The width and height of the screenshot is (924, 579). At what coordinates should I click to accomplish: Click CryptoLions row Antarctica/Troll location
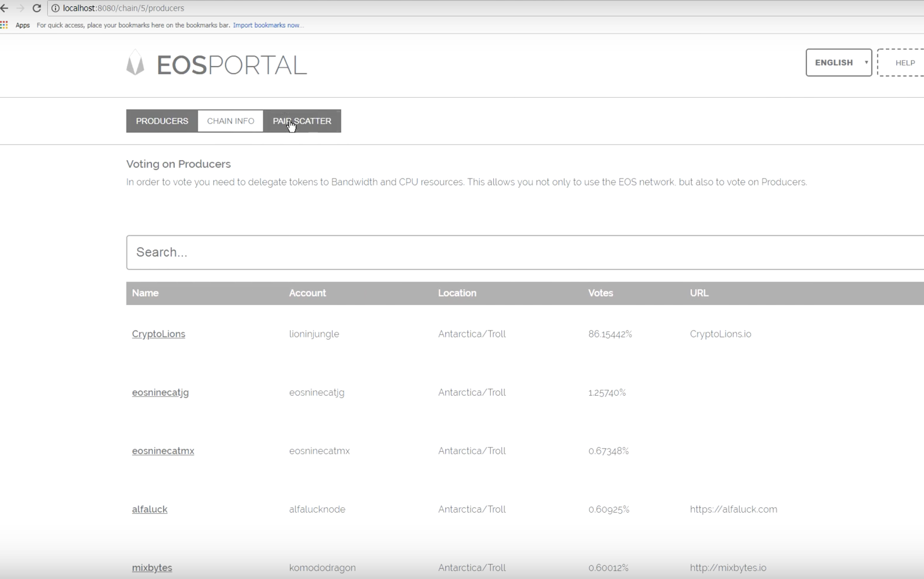click(x=472, y=334)
